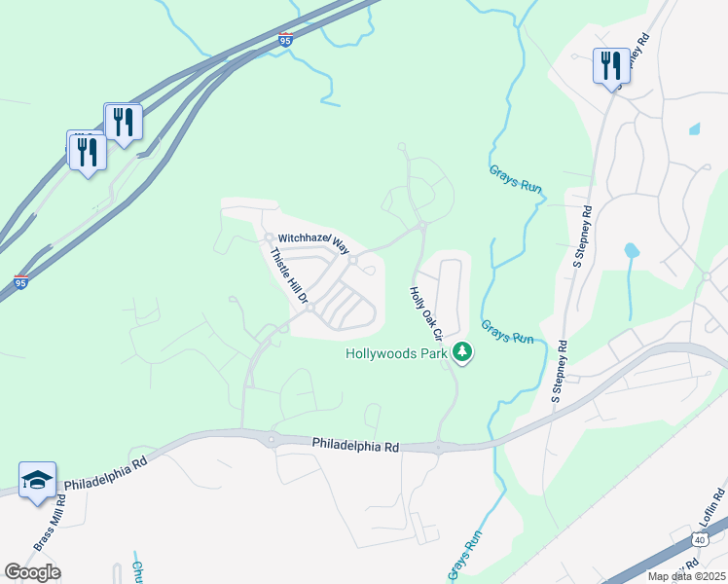Select the upper Grays Run stream label
The width and height of the screenshot is (728, 584).
pos(516,180)
